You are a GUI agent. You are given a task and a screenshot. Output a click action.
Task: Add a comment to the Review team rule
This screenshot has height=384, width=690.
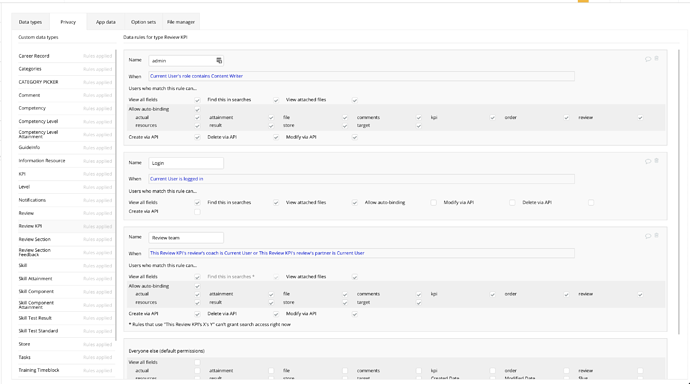(x=648, y=236)
